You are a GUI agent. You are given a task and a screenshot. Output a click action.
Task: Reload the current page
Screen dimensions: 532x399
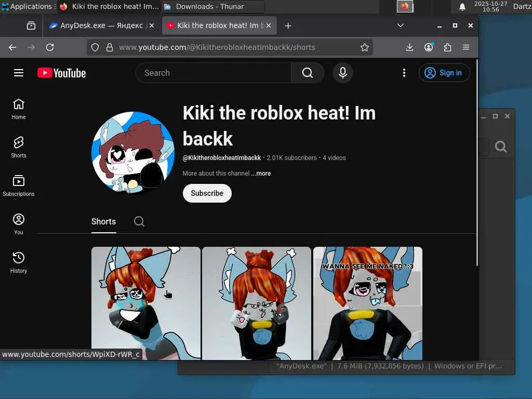click(x=50, y=47)
